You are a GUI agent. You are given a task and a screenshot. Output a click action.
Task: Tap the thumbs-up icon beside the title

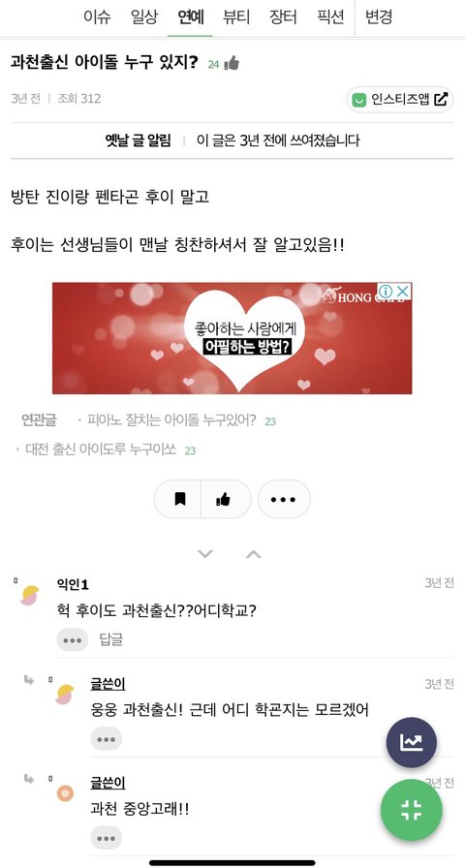pyautogui.click(x=232, y=64)
